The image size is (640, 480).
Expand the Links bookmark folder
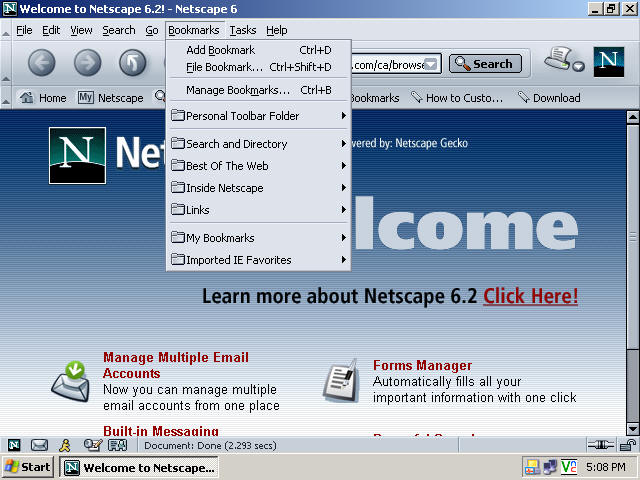pyautogui.click(x=259, y=210)
